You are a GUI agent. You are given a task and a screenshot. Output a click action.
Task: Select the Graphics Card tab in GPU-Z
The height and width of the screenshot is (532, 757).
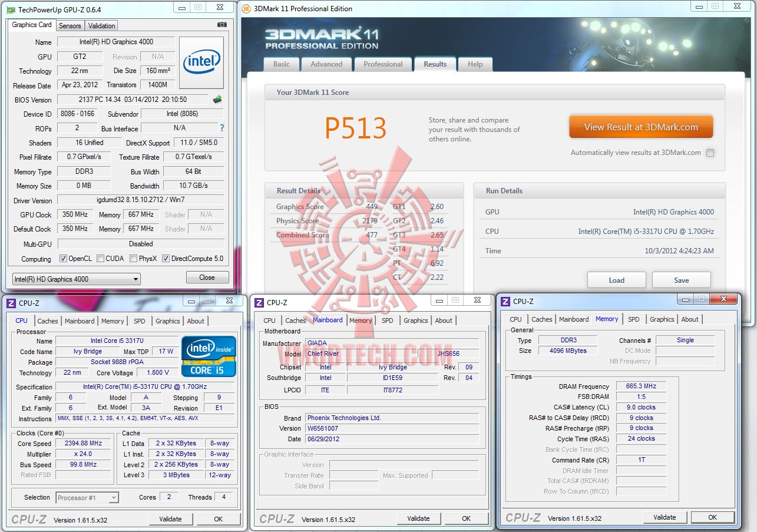pyautogui.click(x=32, y=25)
